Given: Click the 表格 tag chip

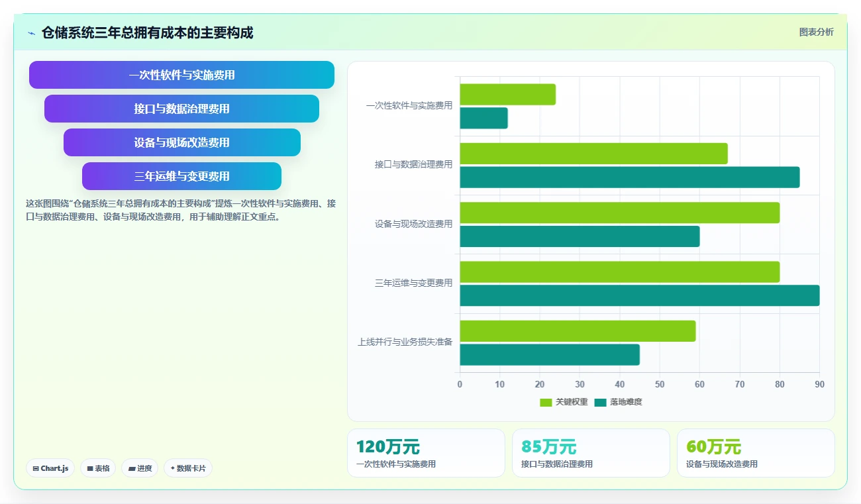Looking at the screenshot, I should tap(98, 468).
